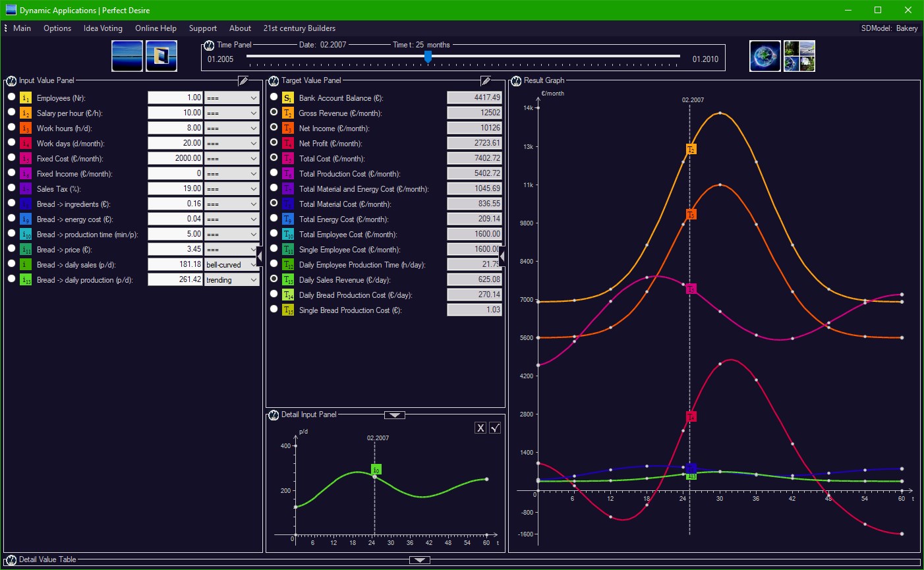Click the checkmark confirm icon in Detail Input Panel

496,428
